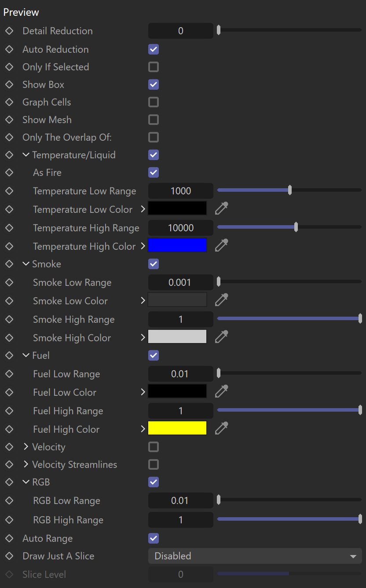
Task: Click the Smoke Low Range value field
Action: (181, 282)
